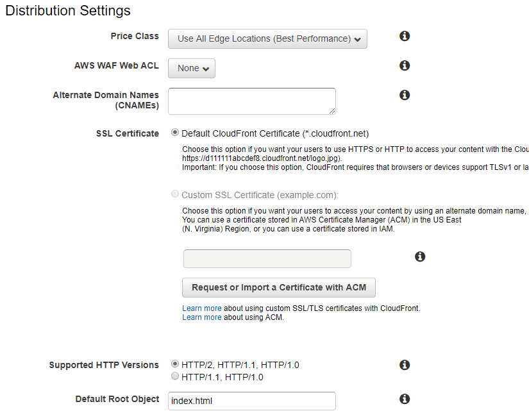Open Learn more about custom SSL/TLS certificates
The image size is (529, 420).
[x=201, y=308]
